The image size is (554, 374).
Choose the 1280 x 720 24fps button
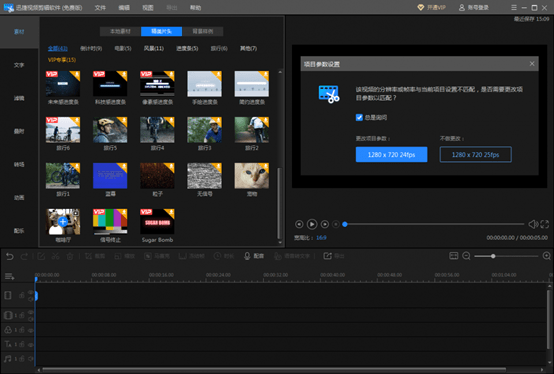391,155
